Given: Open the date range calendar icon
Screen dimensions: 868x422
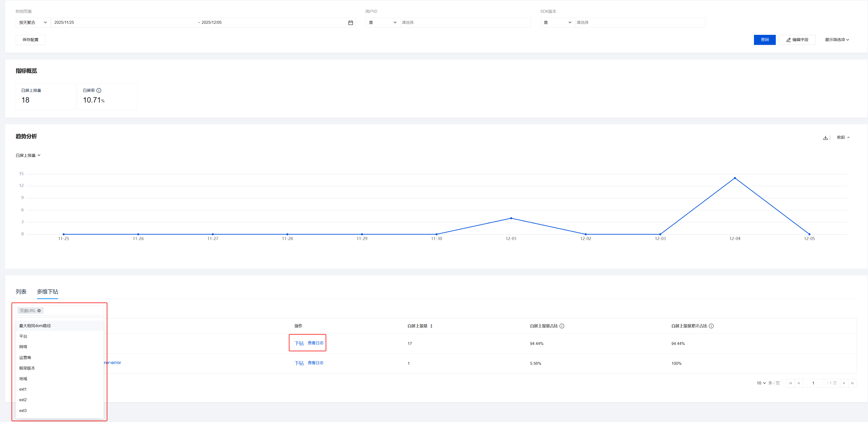Looking at the screenshot, I should point(350,23).
